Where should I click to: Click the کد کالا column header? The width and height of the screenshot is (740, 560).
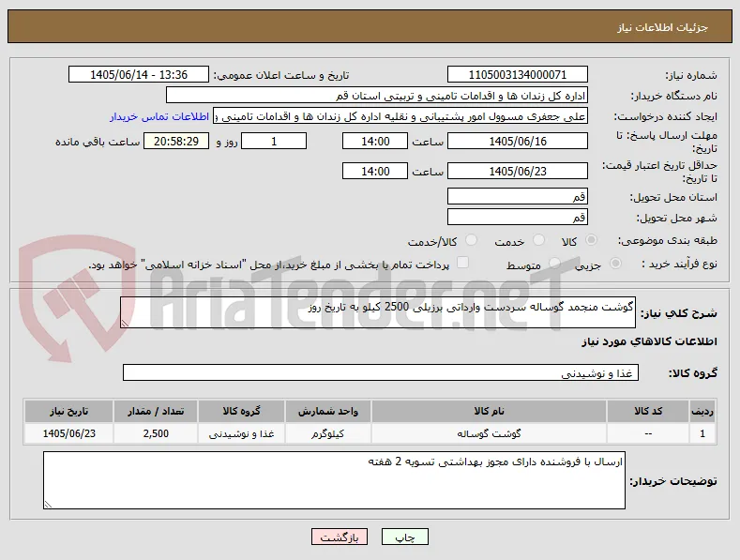[647, 411]
